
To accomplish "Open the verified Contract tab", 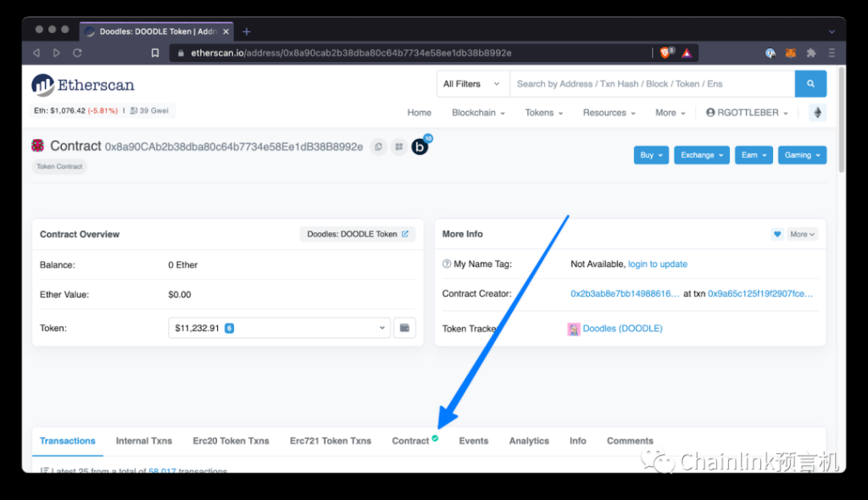I will (415, 441).
